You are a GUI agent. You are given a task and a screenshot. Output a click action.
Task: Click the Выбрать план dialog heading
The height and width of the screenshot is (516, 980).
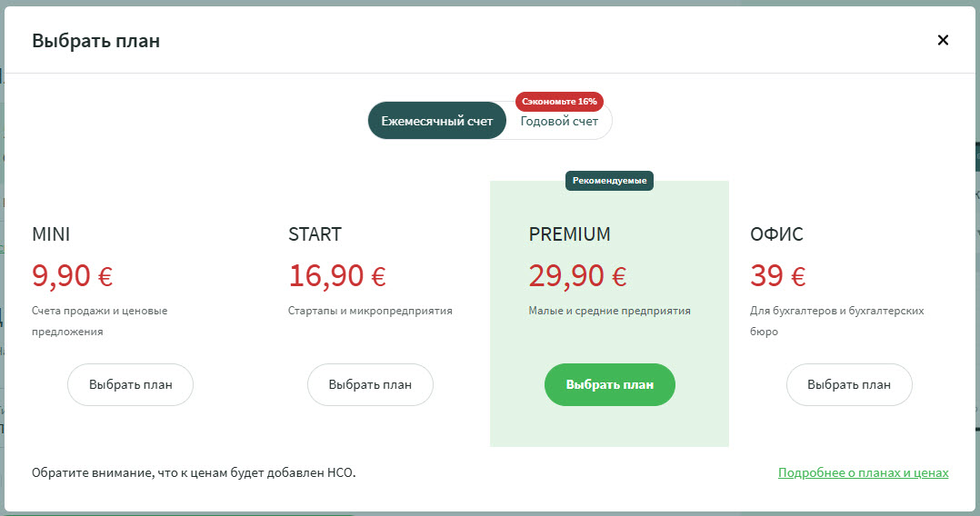click(x=96, y=41)
